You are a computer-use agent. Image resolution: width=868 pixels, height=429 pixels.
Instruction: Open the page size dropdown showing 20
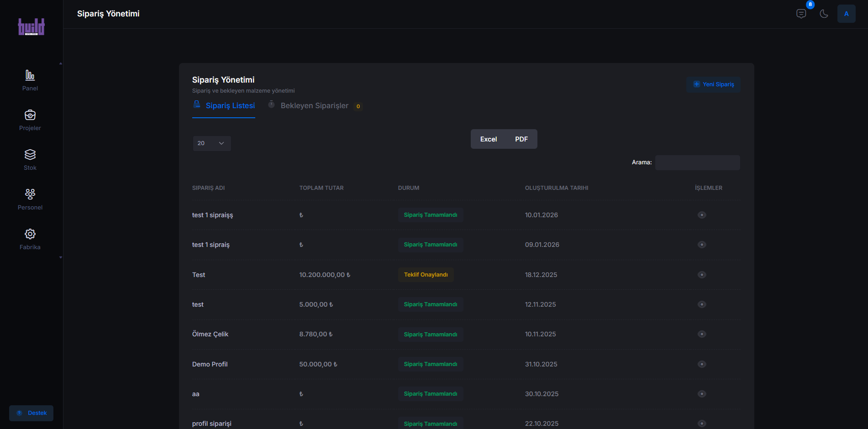point(211,143)
